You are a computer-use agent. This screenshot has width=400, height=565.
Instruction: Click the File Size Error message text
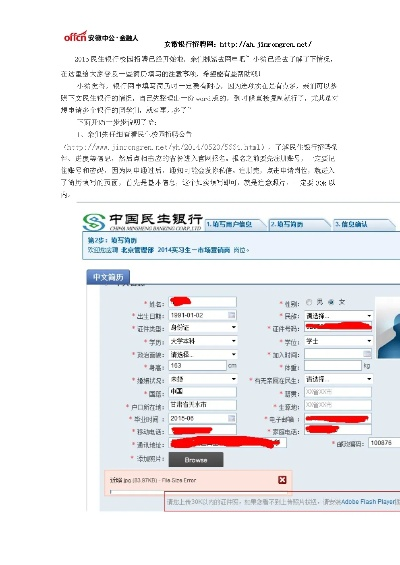(153, 480)
